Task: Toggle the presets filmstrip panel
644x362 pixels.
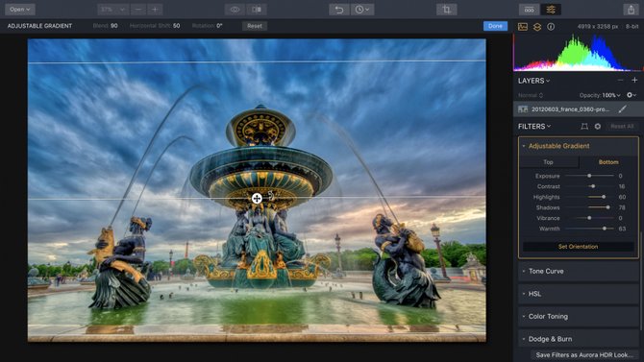Action: [x=530, y=10]
